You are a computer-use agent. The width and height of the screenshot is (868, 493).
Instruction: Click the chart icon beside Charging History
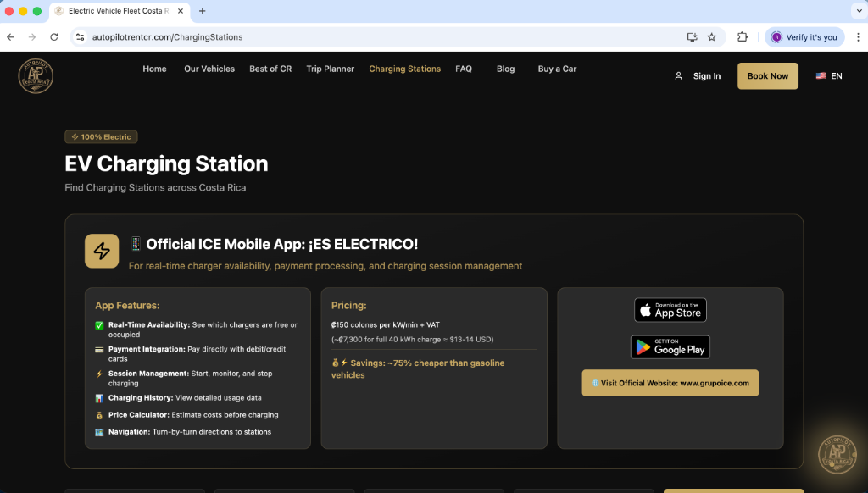pos(99,398)
